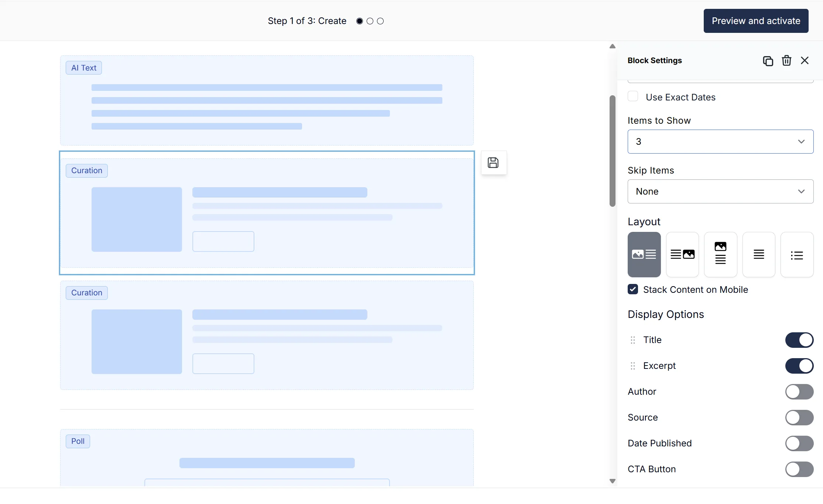
Task: Enable the Source toggle
Action: click(x=799, y=418)
